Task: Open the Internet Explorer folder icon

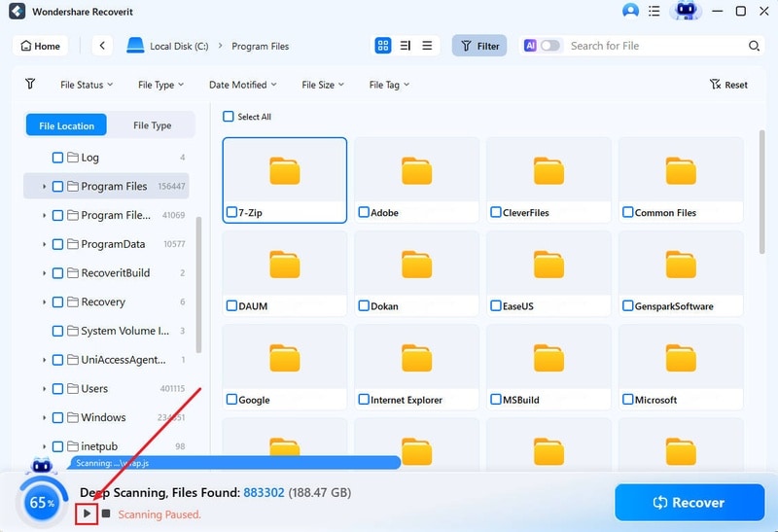Action: point(417,358)
